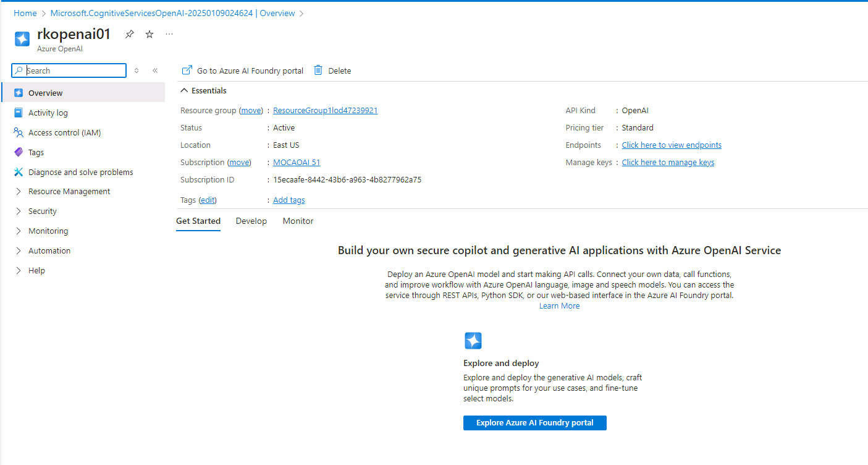Expand the Security menu group

tap(42, 211)
